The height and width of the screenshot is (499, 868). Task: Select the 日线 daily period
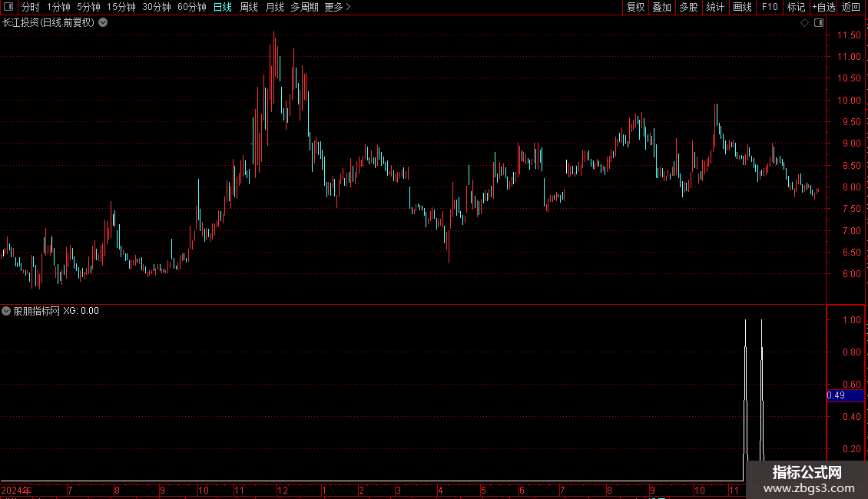click(x=223, y=7)
